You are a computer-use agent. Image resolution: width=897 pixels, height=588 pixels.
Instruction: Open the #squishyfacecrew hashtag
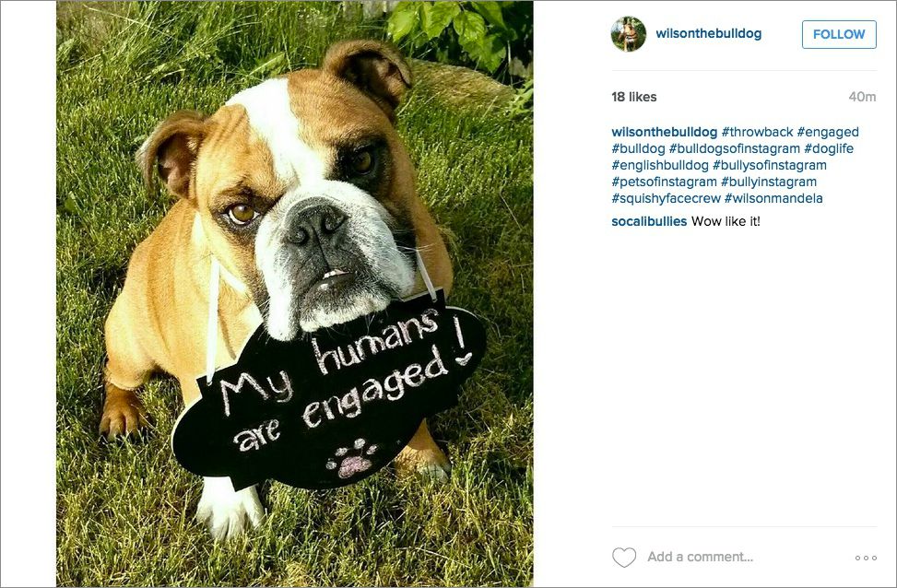pos(666,198)
